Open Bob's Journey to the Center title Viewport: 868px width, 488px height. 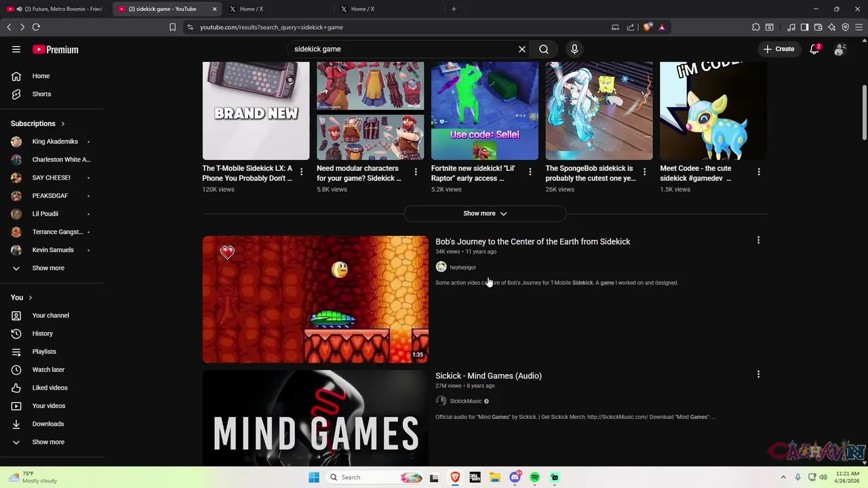(533, 242)
